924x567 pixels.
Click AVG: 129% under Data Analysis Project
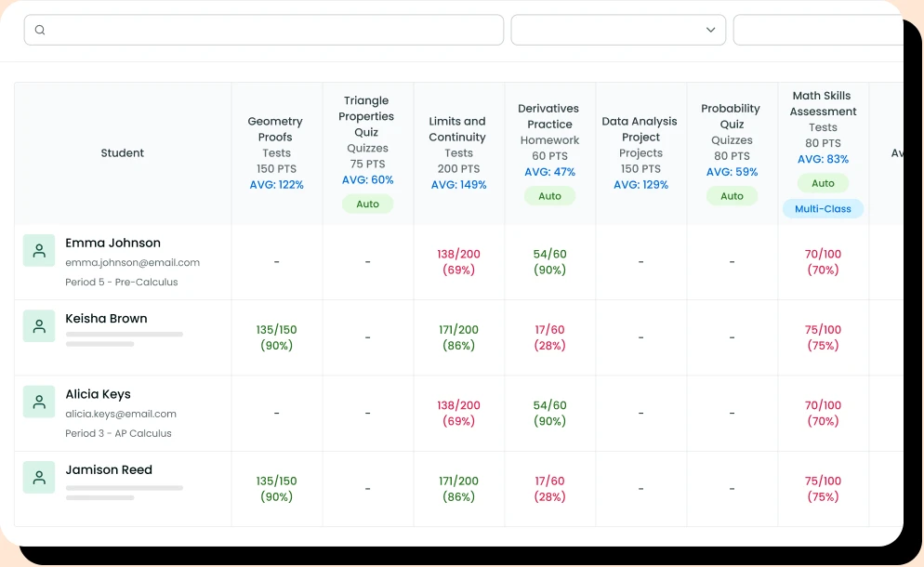(x=640, y=185)
